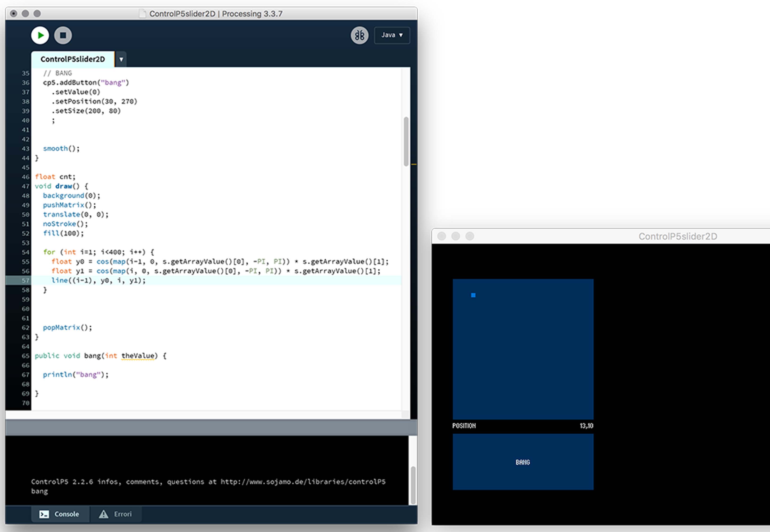The height and width of the screenshot is (532, 770).
Task: Click the fill(100); code line
Action: [x=63, y=233]
